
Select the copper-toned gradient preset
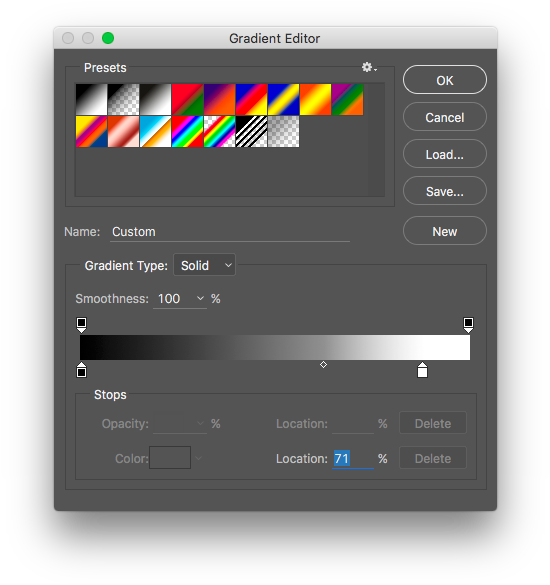point(124,131)
